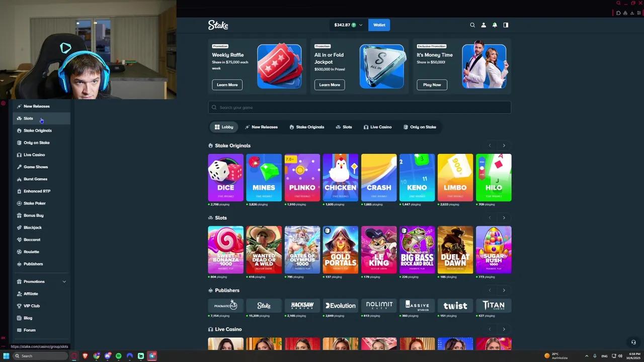Image resolution: width=644 pixels, height=362 pixels.
Task: Select the Pragmatic Play publisher logo
Action: tap(226, 306)
